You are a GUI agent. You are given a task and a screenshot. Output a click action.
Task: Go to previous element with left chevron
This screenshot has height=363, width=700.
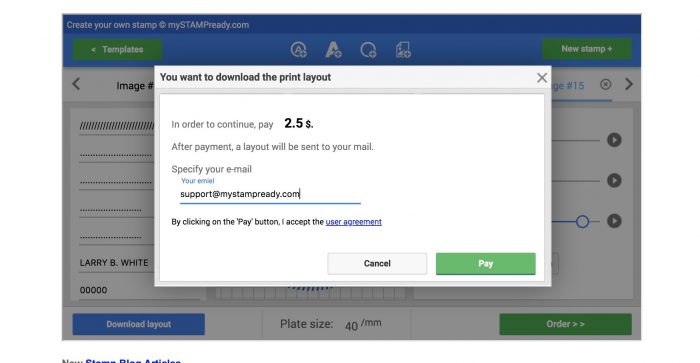click(x=76, y=84)
